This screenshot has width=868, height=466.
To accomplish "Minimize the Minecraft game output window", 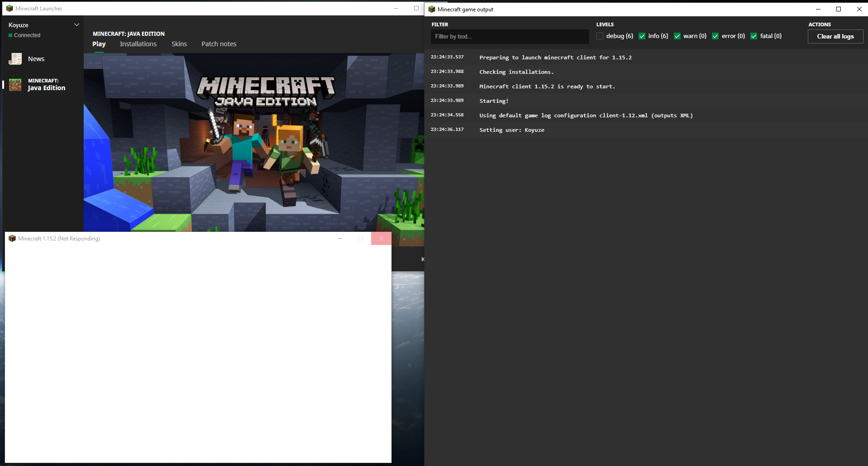I will click(x=818, y=9).
